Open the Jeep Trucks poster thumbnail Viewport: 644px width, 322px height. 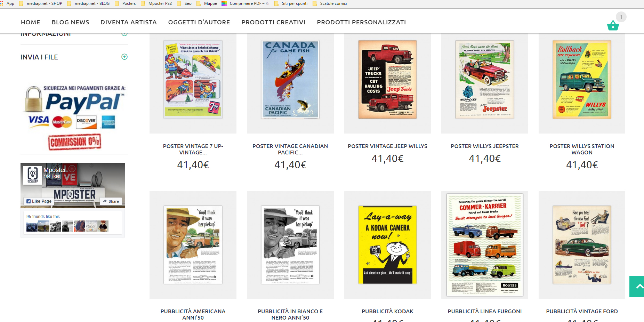pyautogui.click(x=387, y=79)
